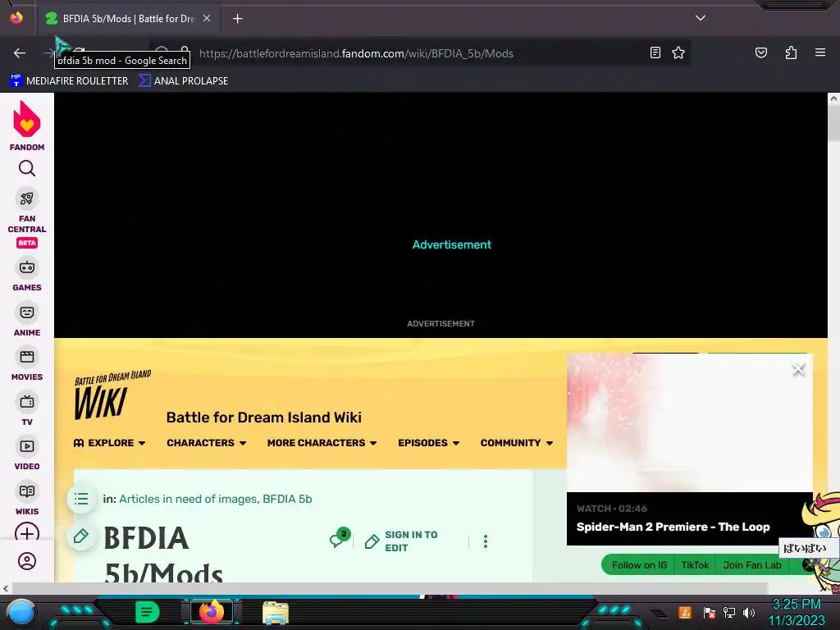Start a new wiki with the plus icon
840x630 pixels.
click(x=27, y=533)
